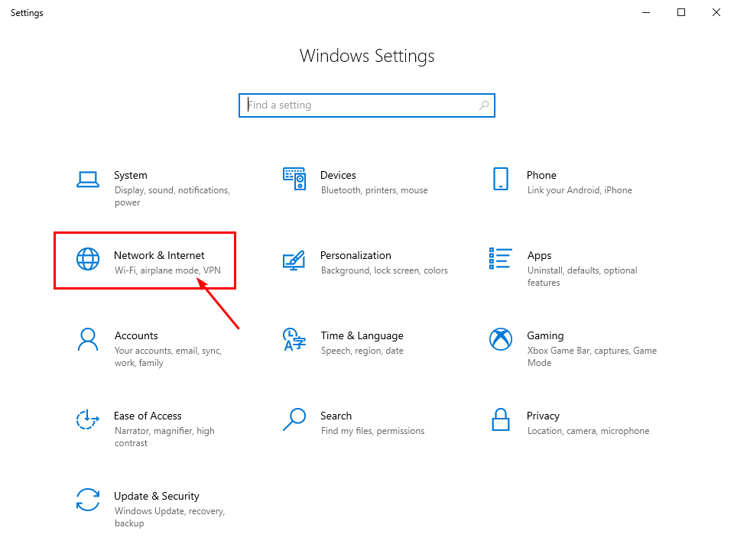Open Accounts settings title
This screenshot has height=560, width=734.
click(x=136, y=335)
